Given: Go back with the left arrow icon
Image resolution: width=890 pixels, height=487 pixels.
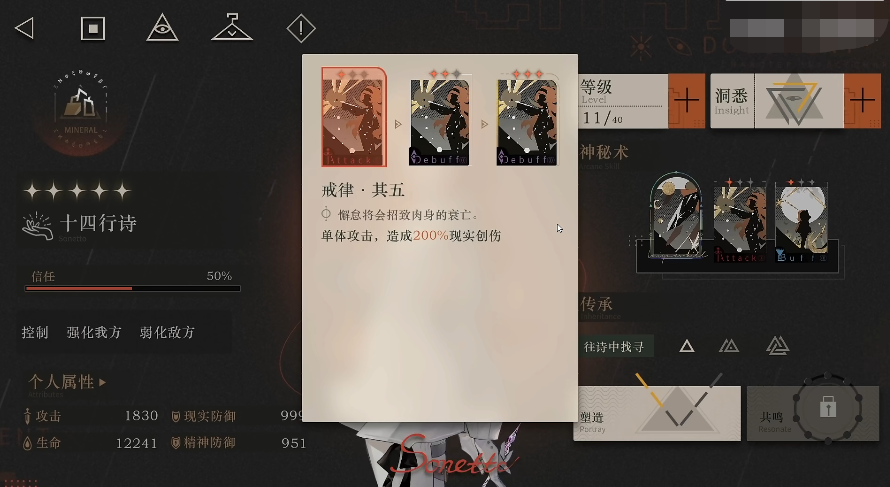Looking at the screenshot, I should pyautogui.click(x=24, y=28).
